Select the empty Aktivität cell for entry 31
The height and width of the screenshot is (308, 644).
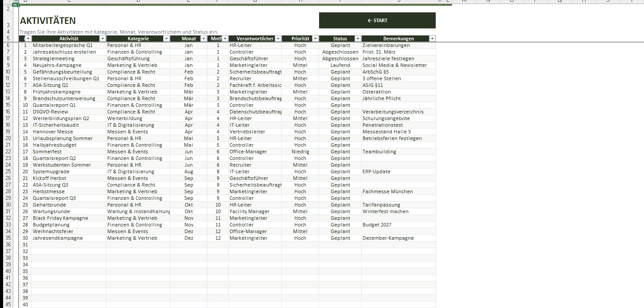(69, 245)
